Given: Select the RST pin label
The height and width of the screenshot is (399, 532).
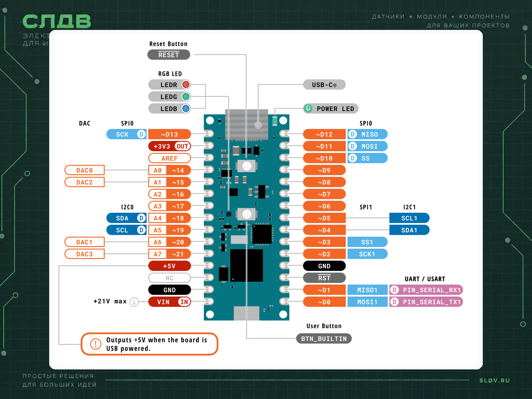Looking at the screenshot, I should coord(325,278).
